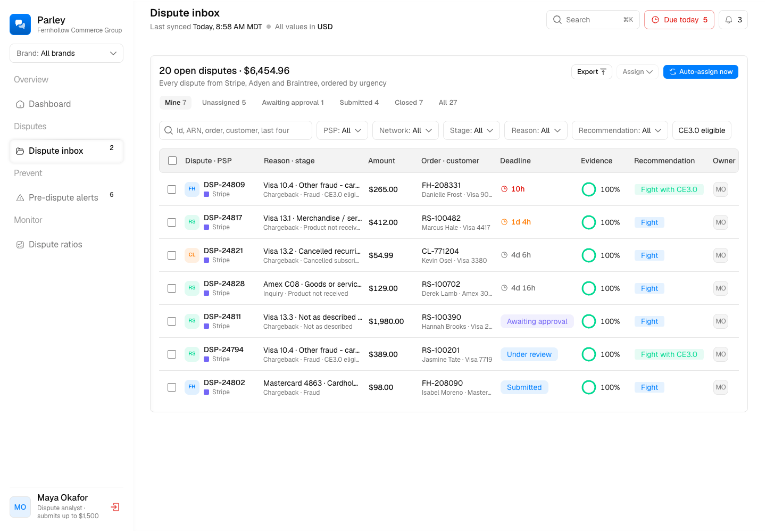Click the CL brand badge for DSP-24821

(x=192, y=255)
